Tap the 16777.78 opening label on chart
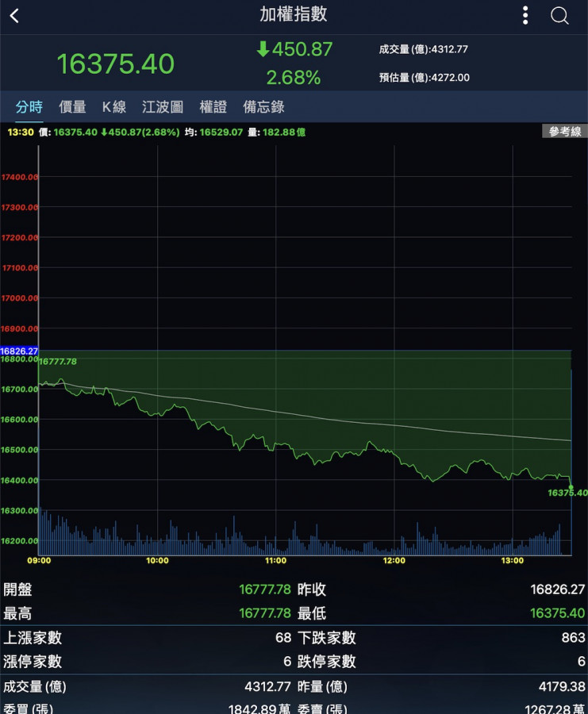Screen dimensions: 588x714 (58, 362)
